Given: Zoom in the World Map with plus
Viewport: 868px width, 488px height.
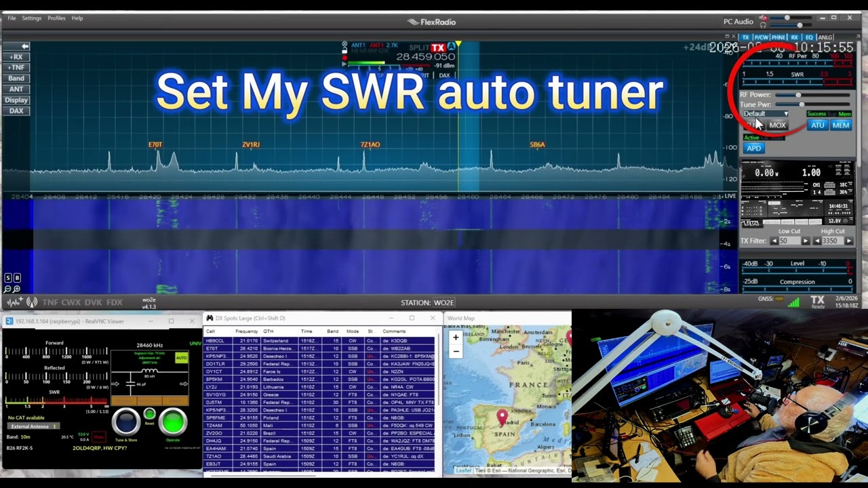Looking at the screenshot, I should point(456,338).
